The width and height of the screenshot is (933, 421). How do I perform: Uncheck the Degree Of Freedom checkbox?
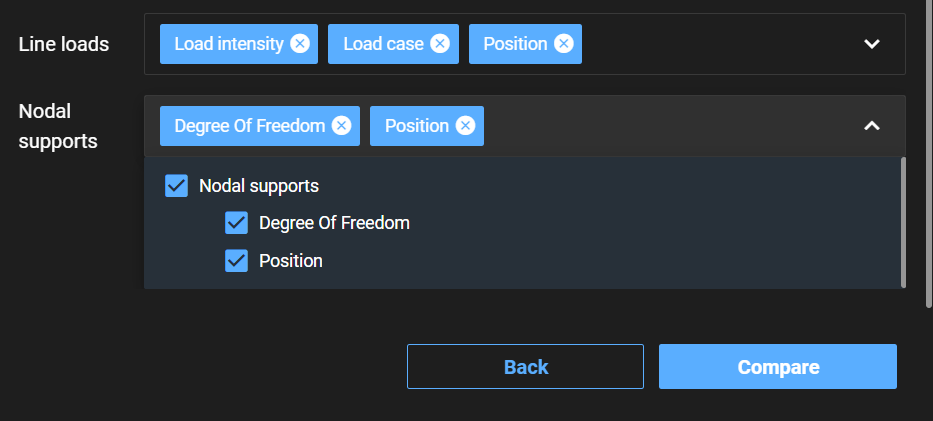click(236, 223)
